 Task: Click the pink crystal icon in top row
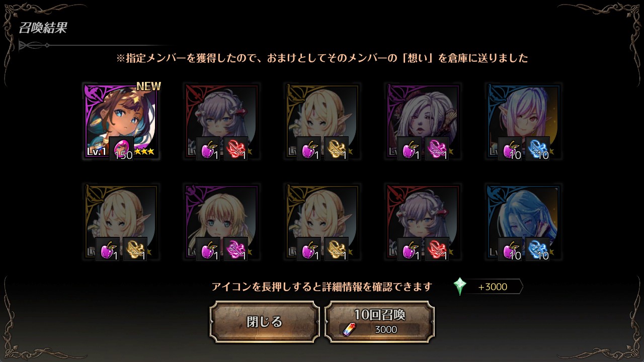coord(437,149)
